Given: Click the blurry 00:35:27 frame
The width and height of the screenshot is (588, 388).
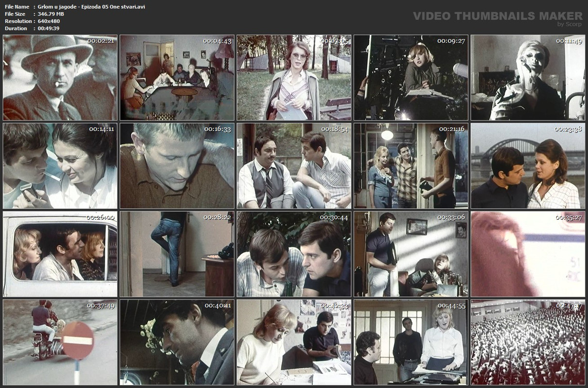Looking at the screenshot, I should click(528, 254).
